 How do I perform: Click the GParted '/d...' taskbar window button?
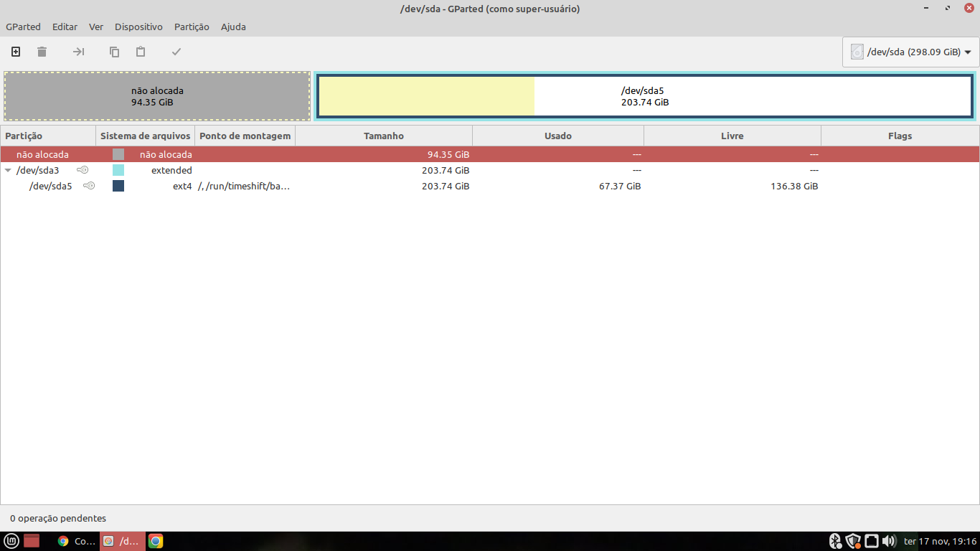121,541
